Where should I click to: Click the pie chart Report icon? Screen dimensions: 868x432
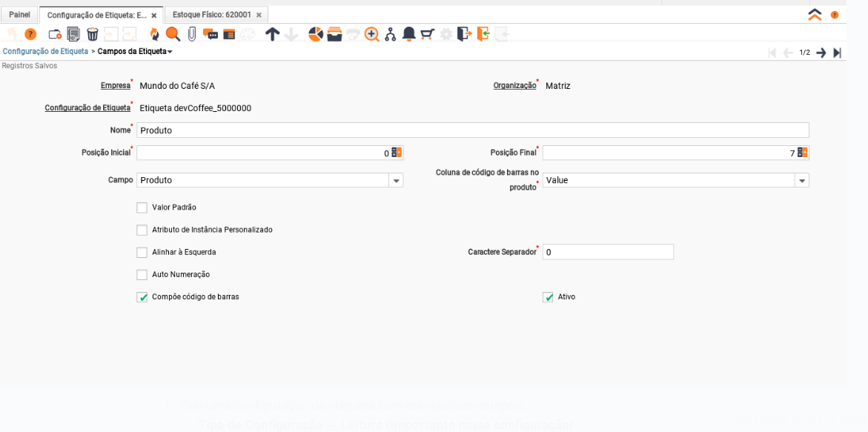(316, 34)
